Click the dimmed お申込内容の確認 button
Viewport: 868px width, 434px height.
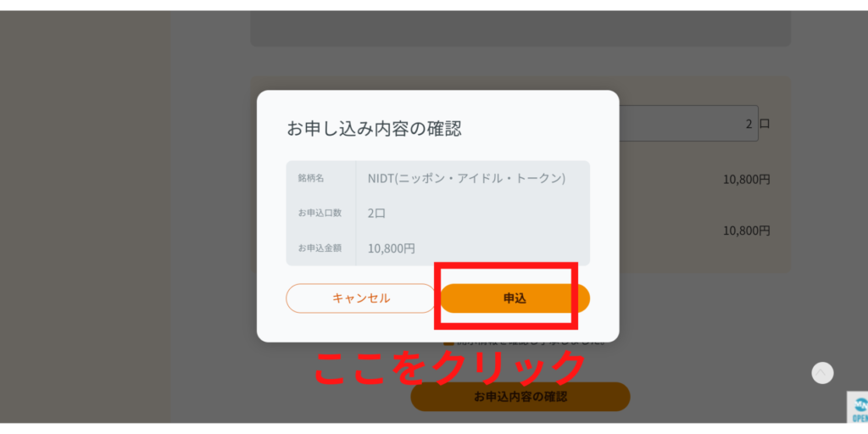pos(520,397)
